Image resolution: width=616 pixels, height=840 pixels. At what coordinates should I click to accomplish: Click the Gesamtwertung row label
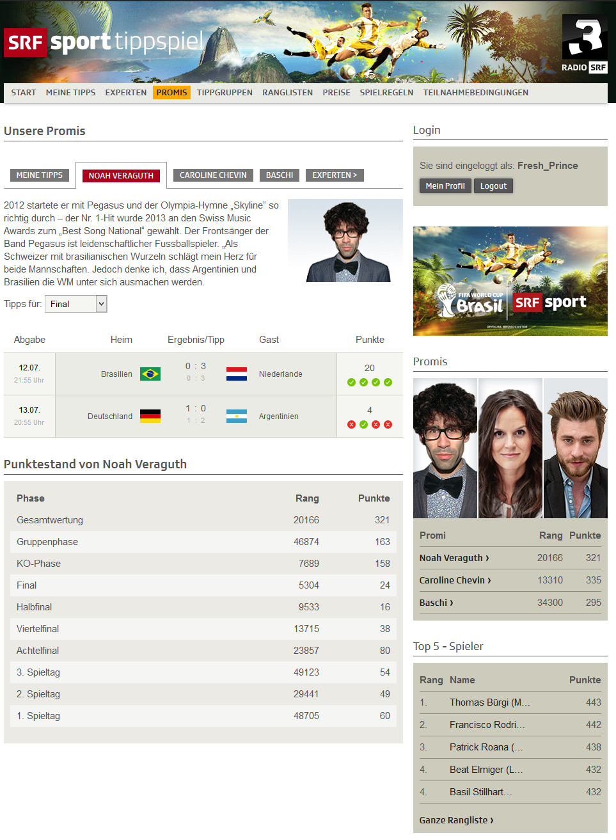[x=50, y=520]
